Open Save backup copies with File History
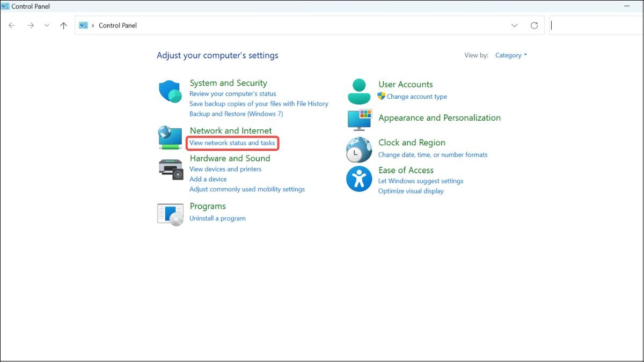 [259, 104]
